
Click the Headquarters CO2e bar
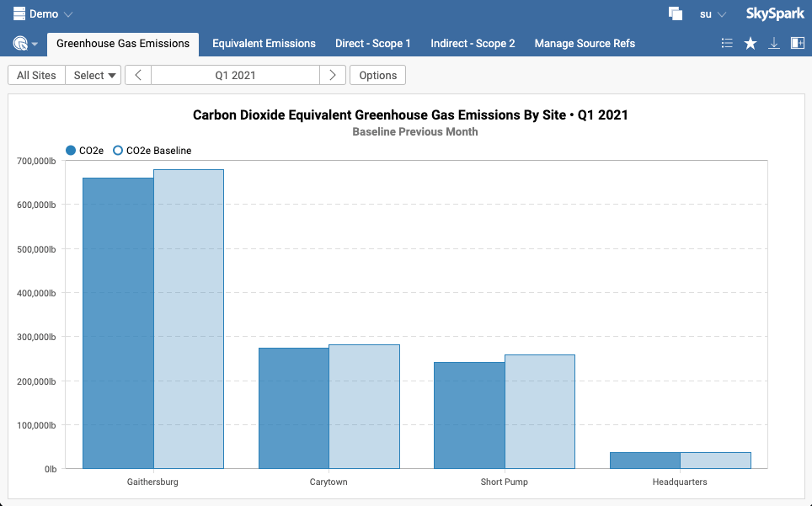click(644, 461)
